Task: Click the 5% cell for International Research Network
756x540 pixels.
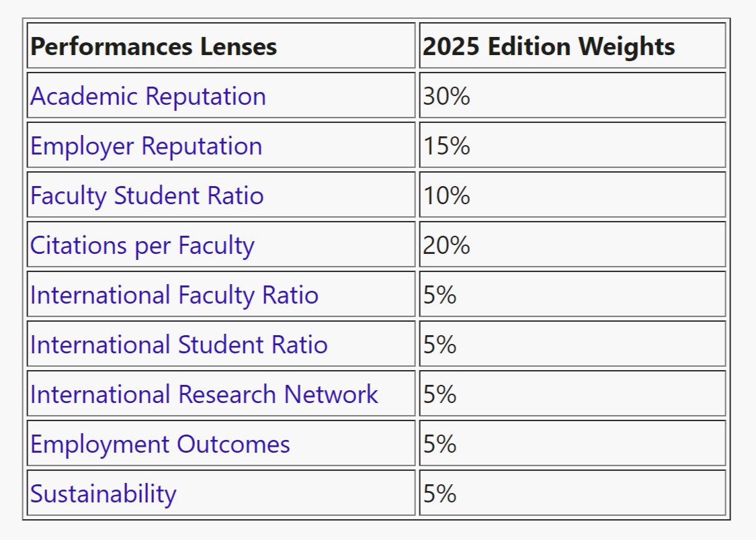Action: 440,394
